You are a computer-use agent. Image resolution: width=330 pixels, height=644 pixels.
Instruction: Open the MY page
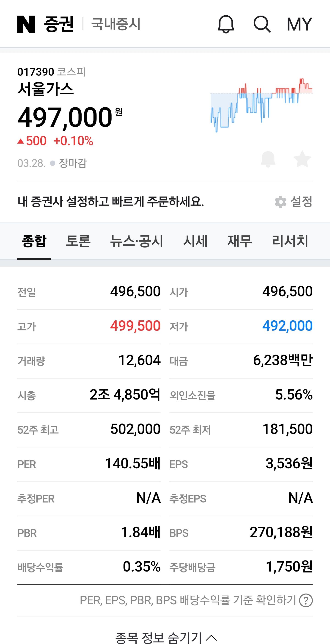coord(299,24)
